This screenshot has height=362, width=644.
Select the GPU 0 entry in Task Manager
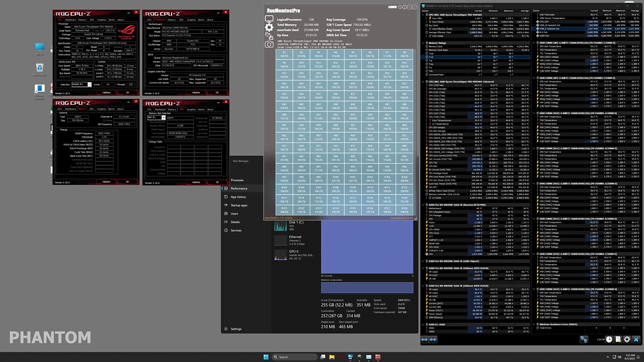(295, 254)
